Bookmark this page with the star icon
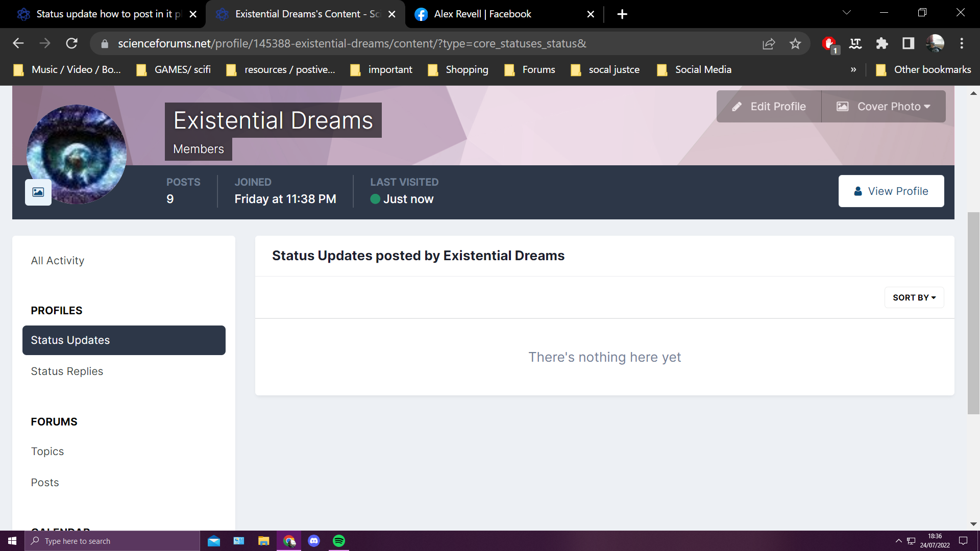 coord(795,44)
